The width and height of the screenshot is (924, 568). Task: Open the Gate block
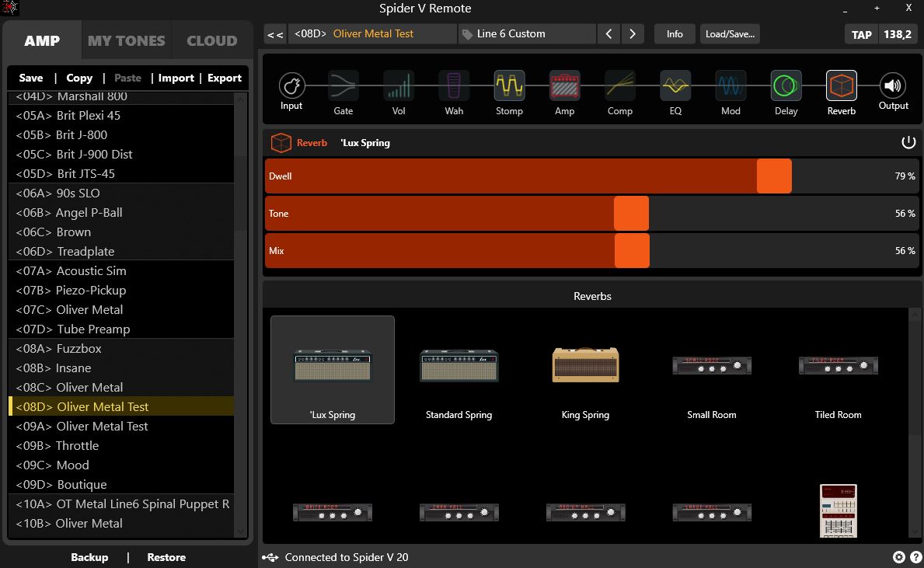343,92
